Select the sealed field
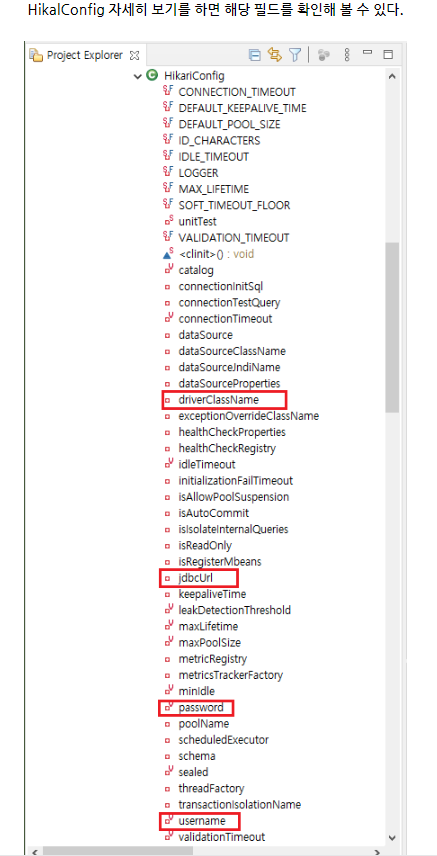437x856 pixels. (193, 772)
